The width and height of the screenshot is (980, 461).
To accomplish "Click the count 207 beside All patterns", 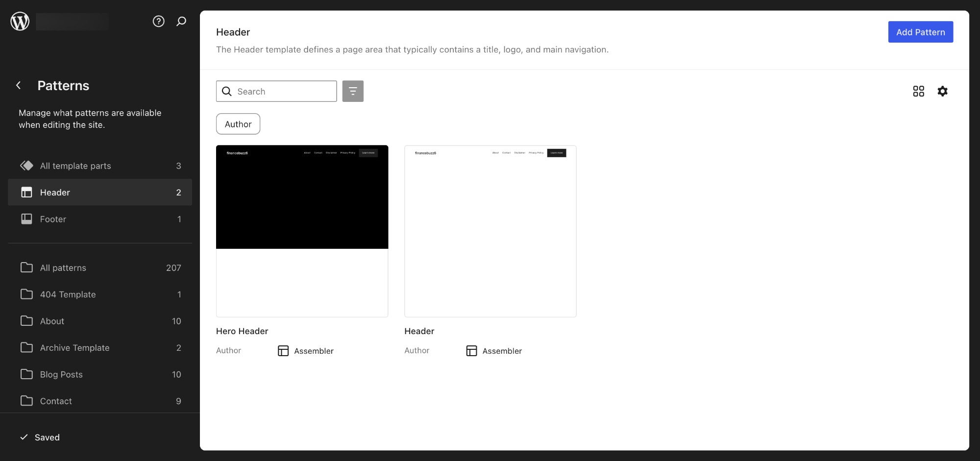I will pyautogui.click(x=173, y=267).
